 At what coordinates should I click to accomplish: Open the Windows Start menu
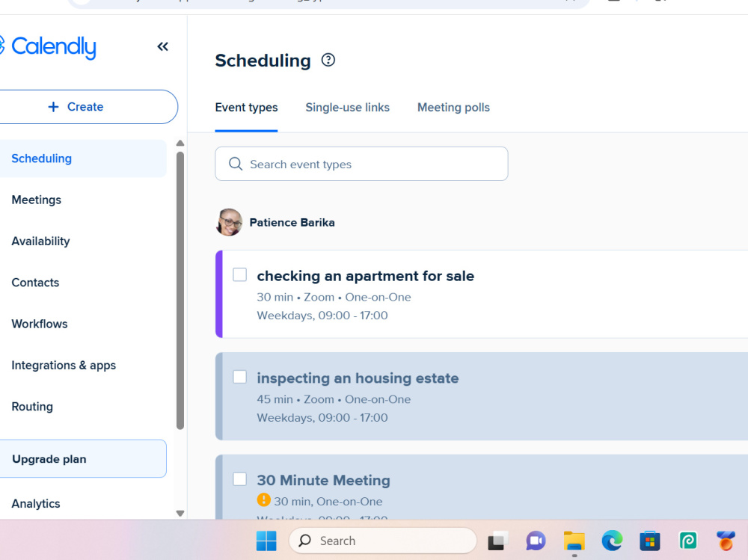tap(266, 541)
